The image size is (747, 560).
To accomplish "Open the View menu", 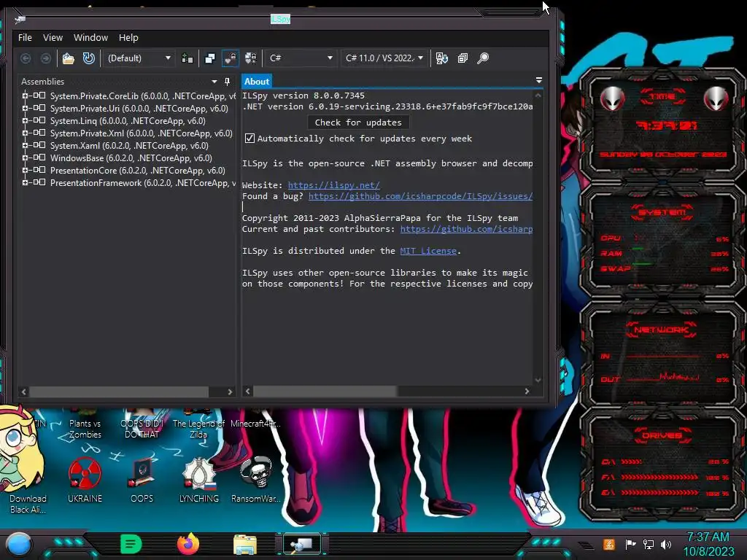I will point(53,38).
